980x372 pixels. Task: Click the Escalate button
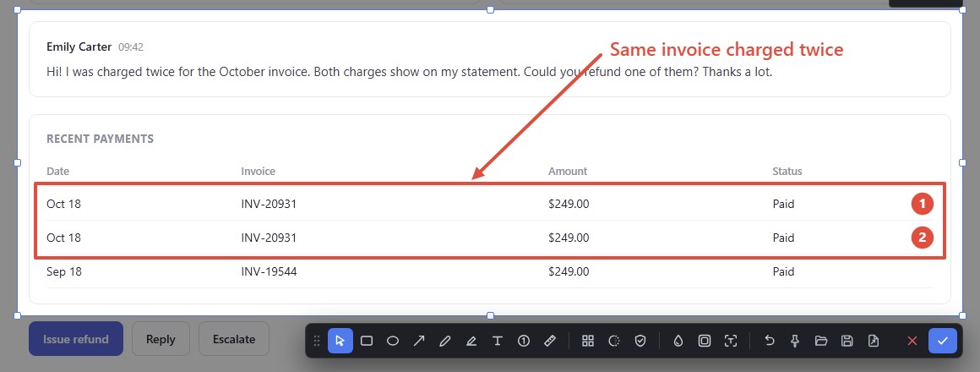(234, 339)
